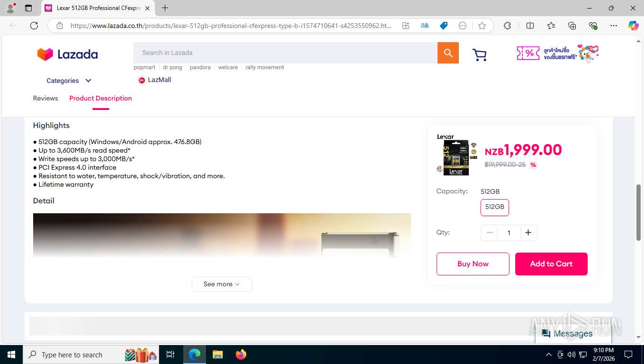Open the Favorites list icon
The height and width of the screenshot is (364, 644).
click(x=551, y=26)
